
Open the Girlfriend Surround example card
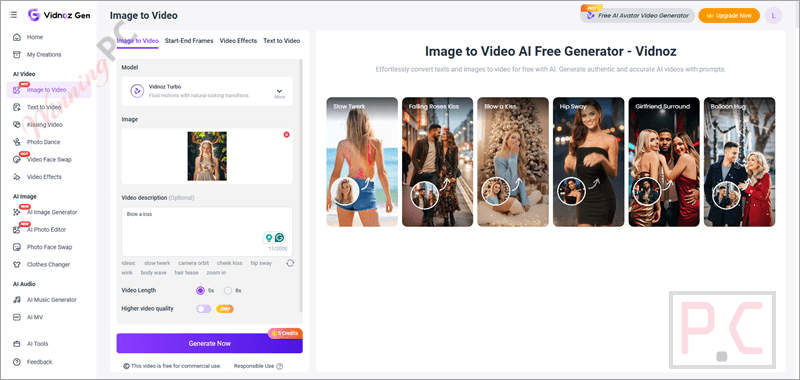664,162
